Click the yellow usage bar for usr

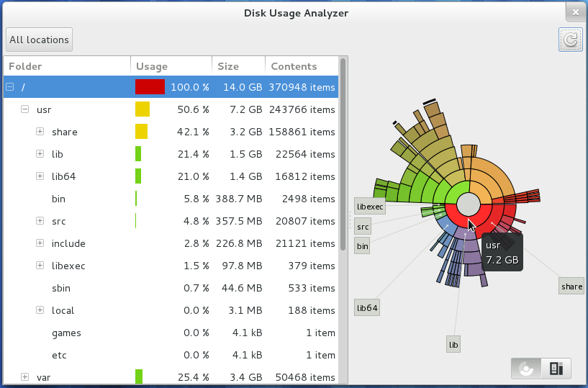(x=143, y=109)
